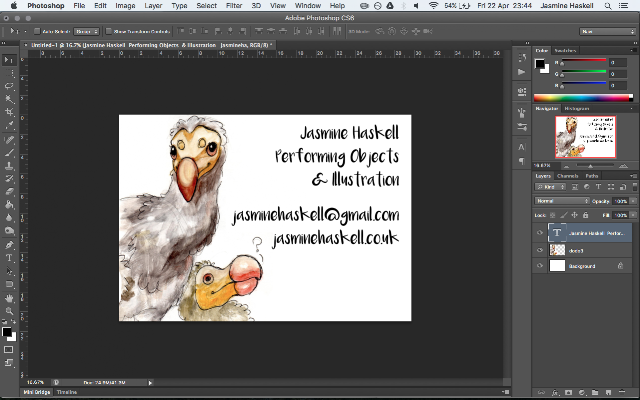
Task: Open the Layer menu
Action: [x=153, y=6]
